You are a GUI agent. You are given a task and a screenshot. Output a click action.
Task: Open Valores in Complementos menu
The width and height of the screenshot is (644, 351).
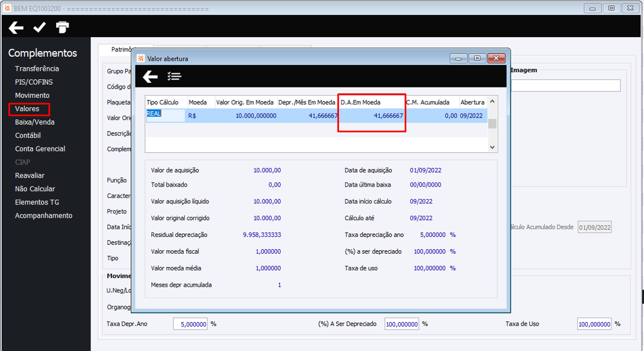coord(27,109)
